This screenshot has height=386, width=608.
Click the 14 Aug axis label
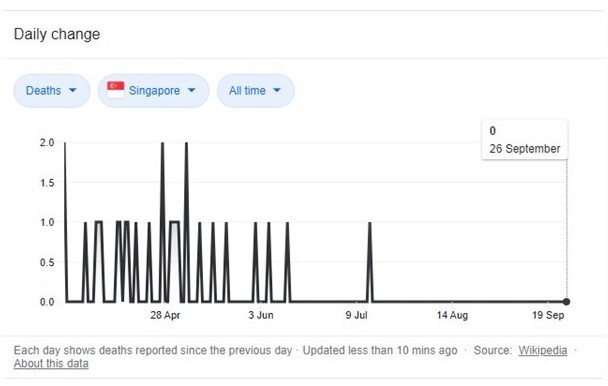click(452, 315)
